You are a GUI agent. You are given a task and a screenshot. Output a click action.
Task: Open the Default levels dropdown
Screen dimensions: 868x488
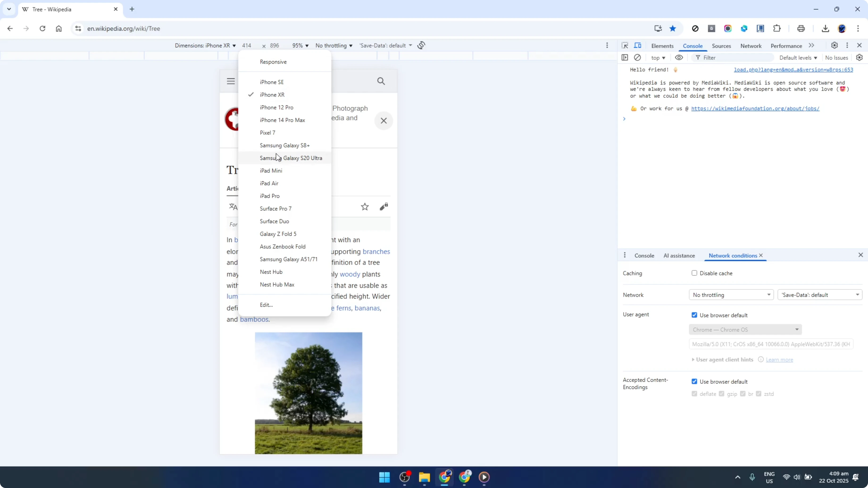click(x=798, y=57)
